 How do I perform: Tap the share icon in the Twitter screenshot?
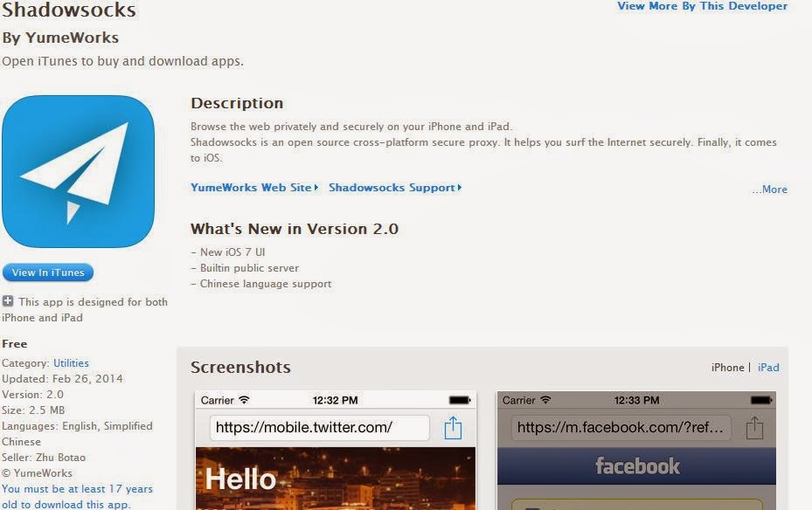453,428
